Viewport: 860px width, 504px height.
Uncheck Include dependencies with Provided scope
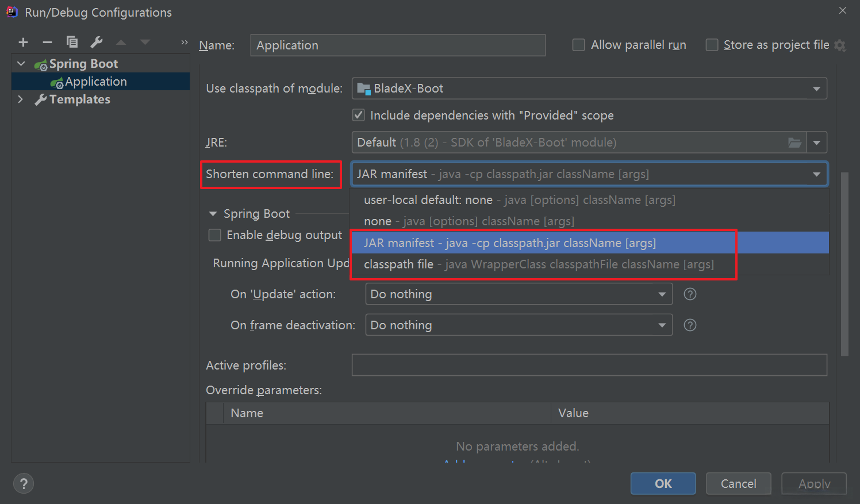coord(359,115)
